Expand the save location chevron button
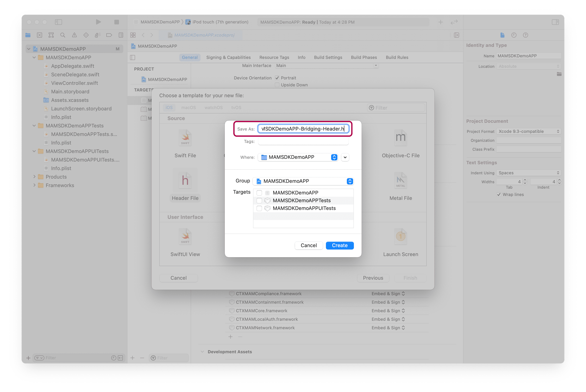The height and width of the screenshot is (392, 586). coord(345,157)
